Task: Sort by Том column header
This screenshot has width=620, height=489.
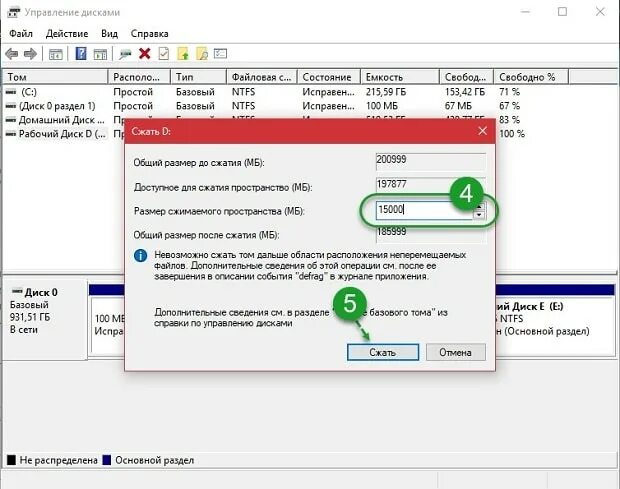Action: pyautogui.click(x=55, y=77)
